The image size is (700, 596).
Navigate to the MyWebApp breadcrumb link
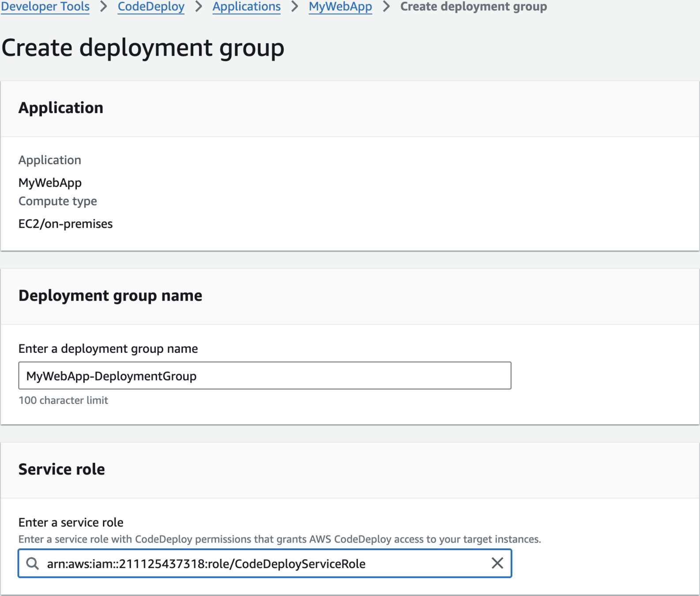point(340,7)
